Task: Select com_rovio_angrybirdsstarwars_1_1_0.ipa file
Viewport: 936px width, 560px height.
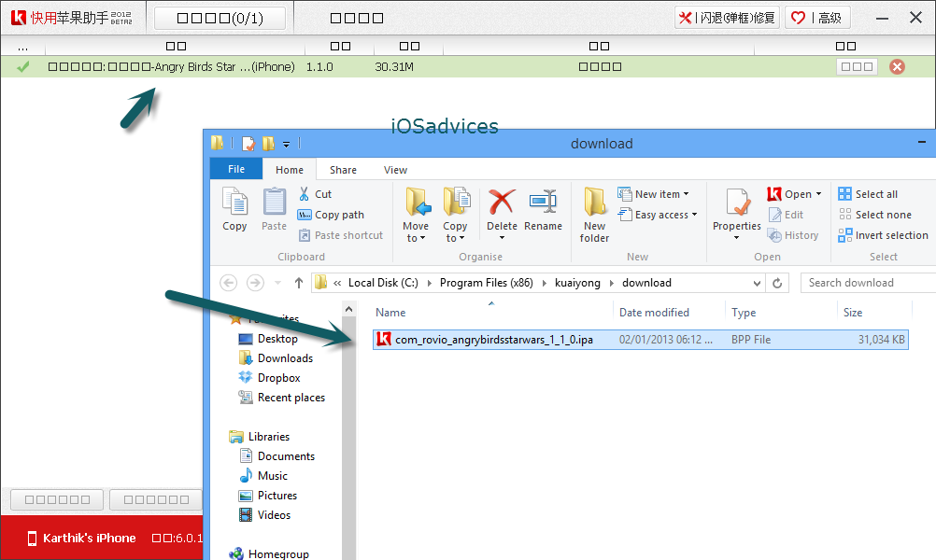Action: (x=493, y=340)
